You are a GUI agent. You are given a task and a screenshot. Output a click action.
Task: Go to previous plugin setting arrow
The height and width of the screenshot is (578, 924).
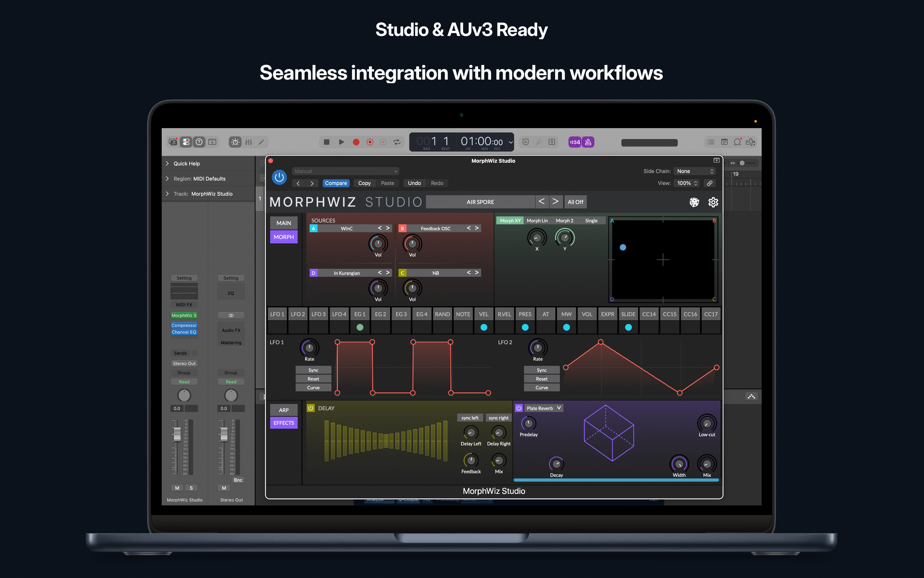click(298, 183)
